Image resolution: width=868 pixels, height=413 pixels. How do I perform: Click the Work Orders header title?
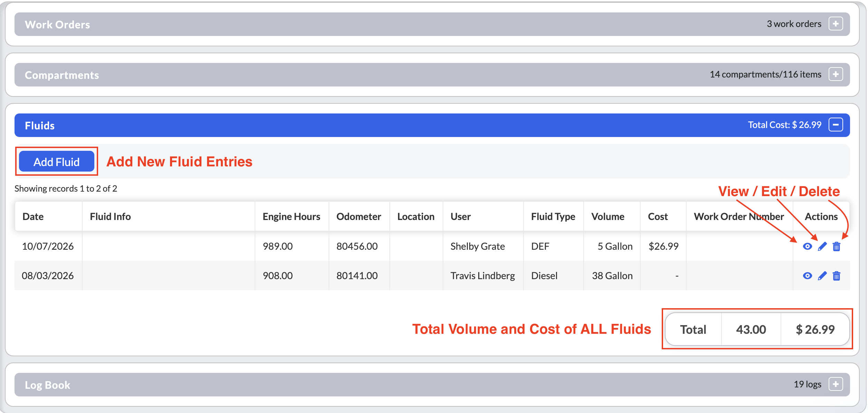point(57,25)
